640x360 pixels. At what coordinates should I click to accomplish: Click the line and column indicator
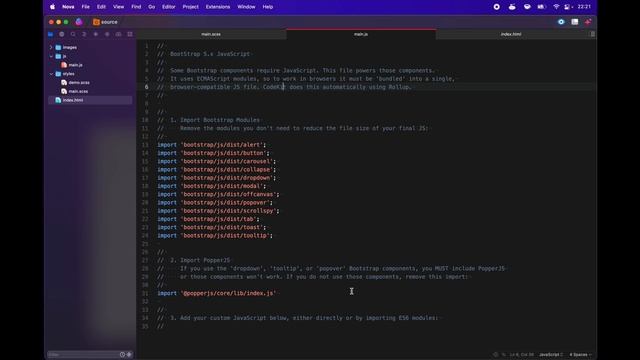pyautogui.click(x=521, y=355)
